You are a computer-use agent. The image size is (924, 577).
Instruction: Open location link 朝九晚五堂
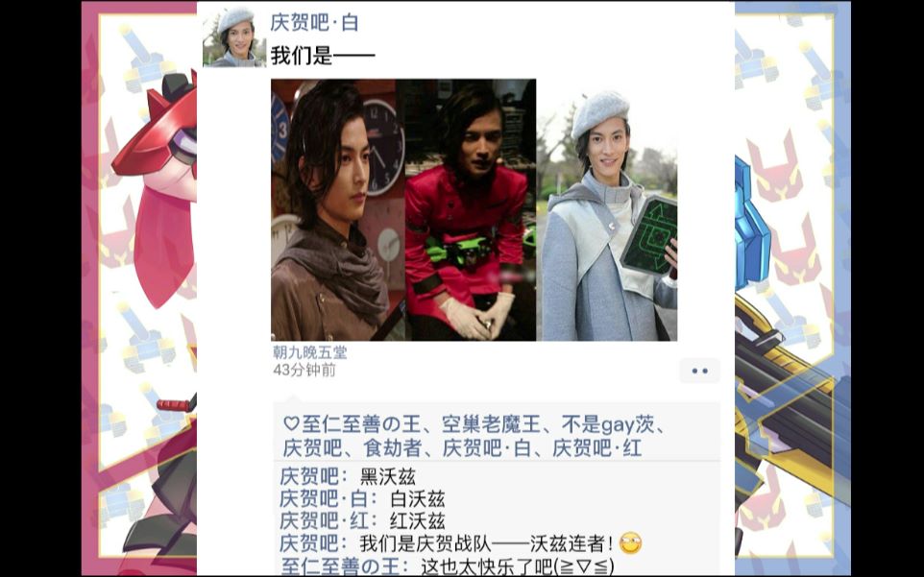click(310, 352)
